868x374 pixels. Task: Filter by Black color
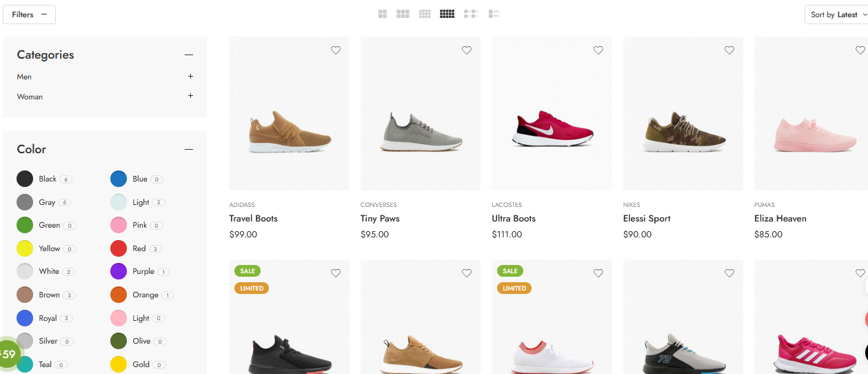click(26, 179)
